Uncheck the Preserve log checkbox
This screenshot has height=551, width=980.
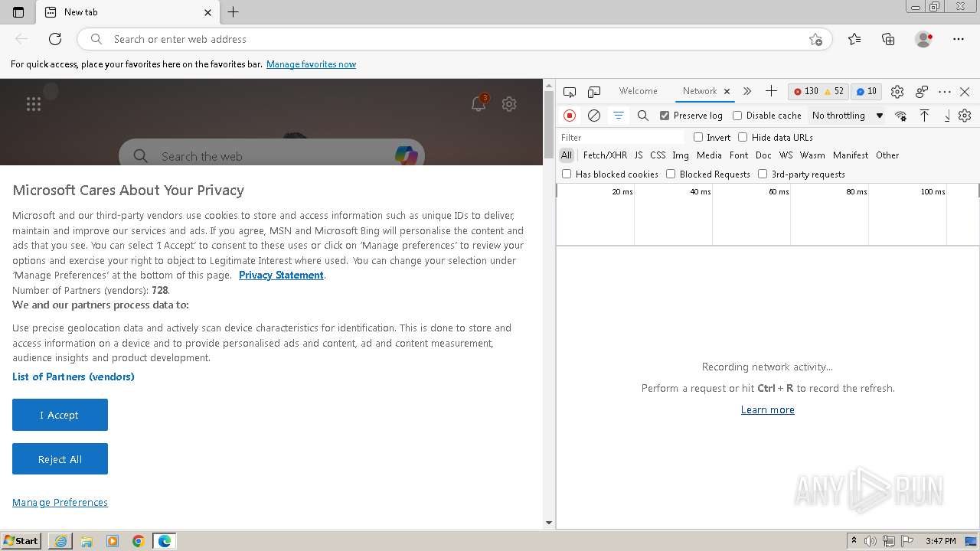(665, 116)
